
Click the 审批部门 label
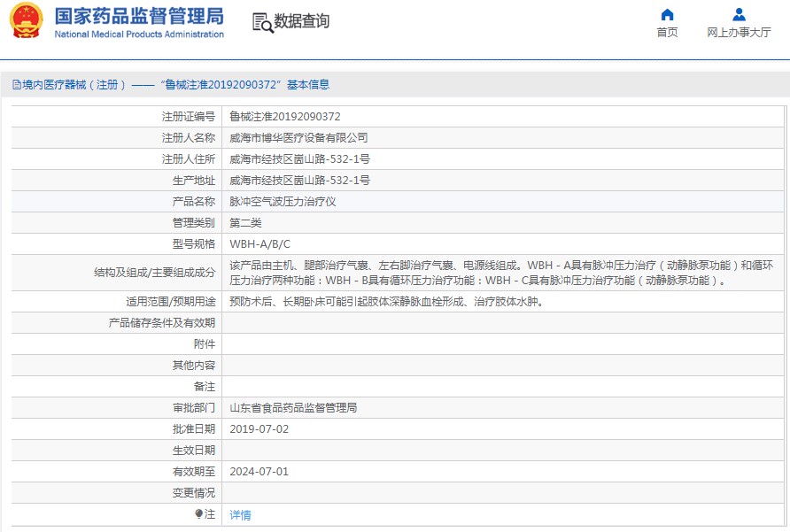pyautogui.click(x=194, y=407)
